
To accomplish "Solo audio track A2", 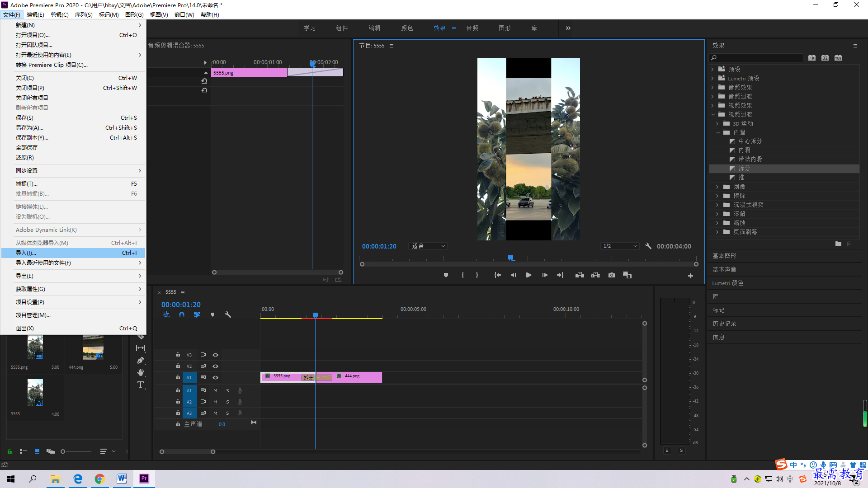I will [227, 402].
